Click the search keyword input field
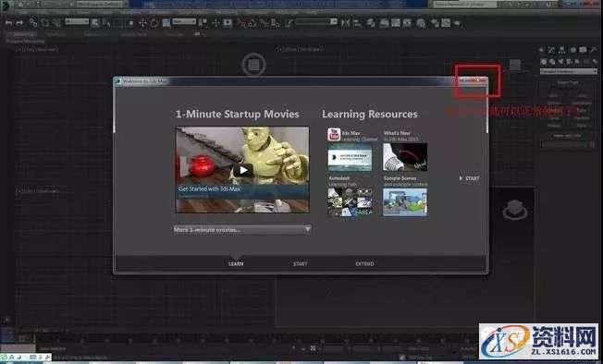The image size is (603, 364). tap(465, 5)
